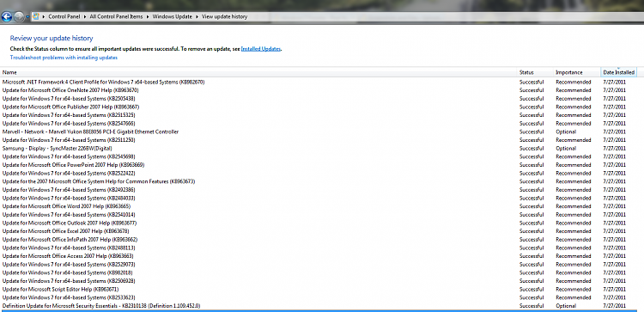This screenshot has height=312, width=644.
Task: Open the recent pages dropdown beside Forward
Action: pyautogui.click(x=27, y=17)
